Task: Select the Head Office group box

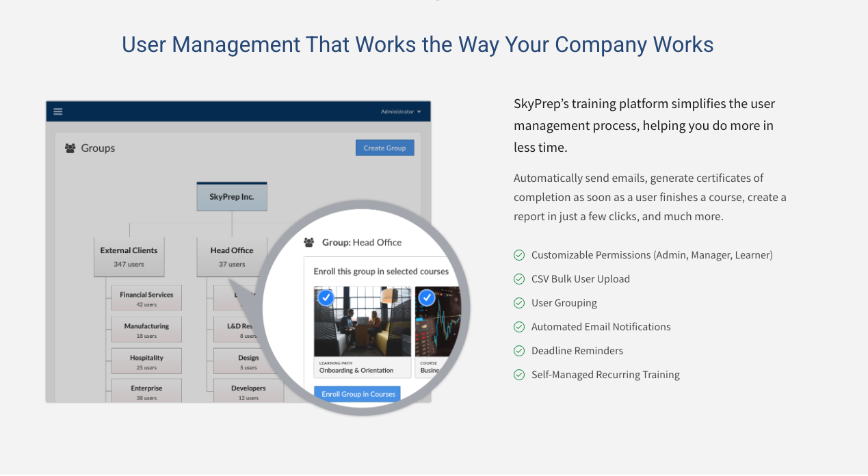Action: tap(232, 256)
